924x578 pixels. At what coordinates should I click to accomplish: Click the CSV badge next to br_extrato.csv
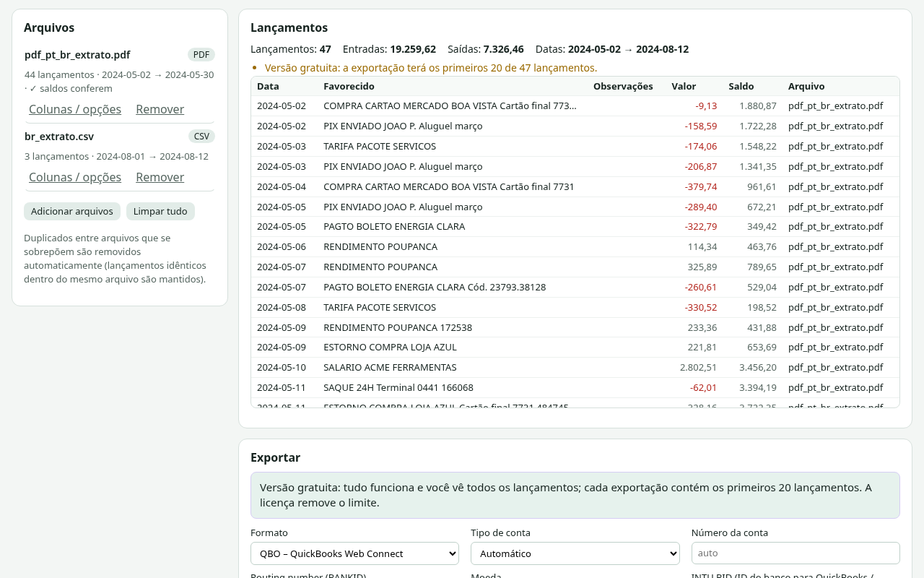tap(201, 137)
